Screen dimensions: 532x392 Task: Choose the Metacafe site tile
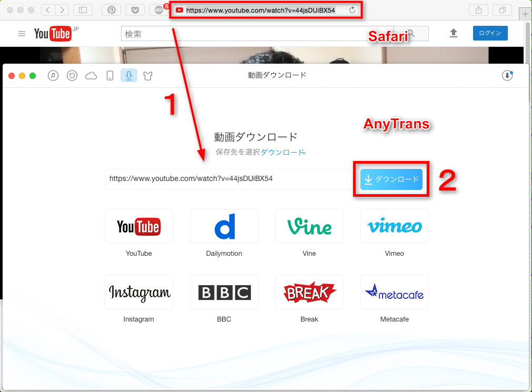(x=395, y=292)
